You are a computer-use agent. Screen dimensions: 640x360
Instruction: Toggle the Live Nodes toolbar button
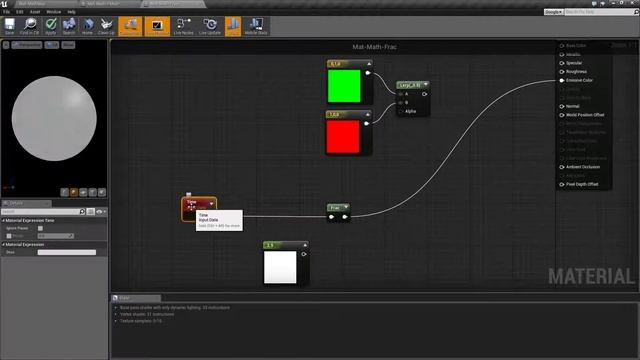pyautogui.click(x=184, y=27)
